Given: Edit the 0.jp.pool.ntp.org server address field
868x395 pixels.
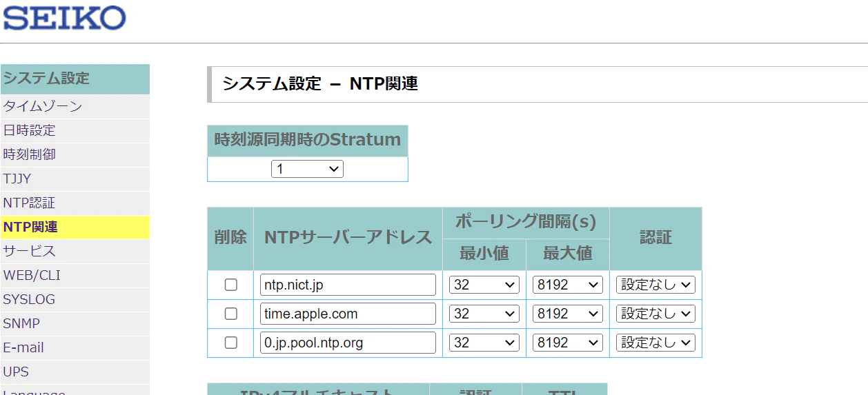Looking at the screenshot, I should tap(348, 343).
